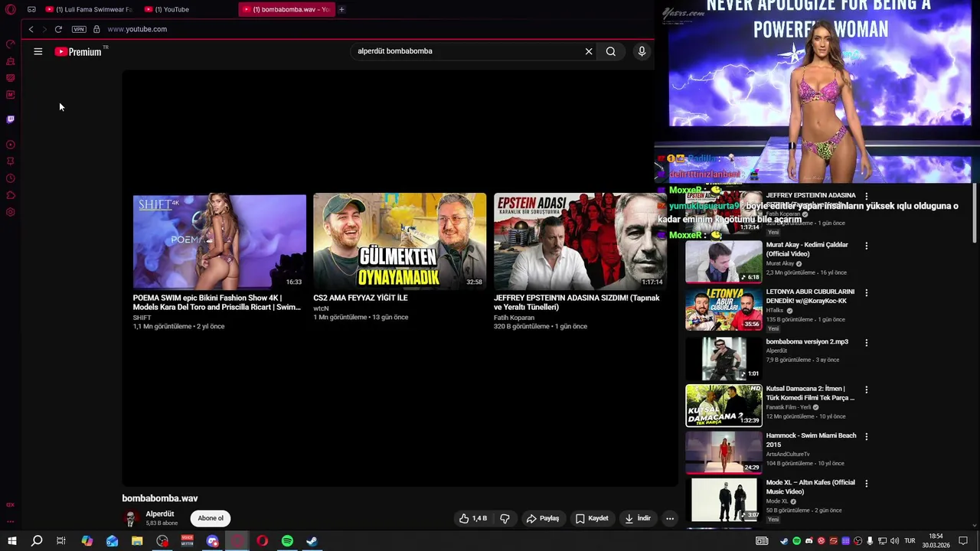The image size is (980, 551).
Task: Switch to Luli Fama Swimwear tab
Action: (88, 9)
